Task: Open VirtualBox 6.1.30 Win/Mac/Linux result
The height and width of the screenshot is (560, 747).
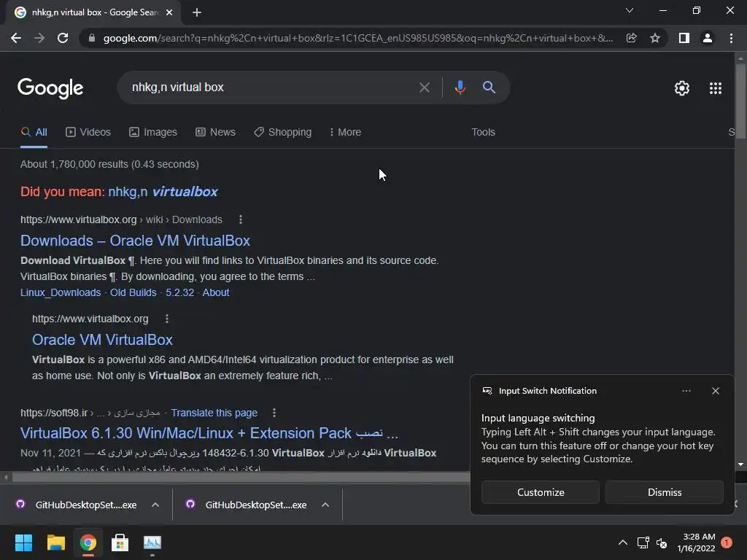Action: pyautogui.click(x=209, y=433)
